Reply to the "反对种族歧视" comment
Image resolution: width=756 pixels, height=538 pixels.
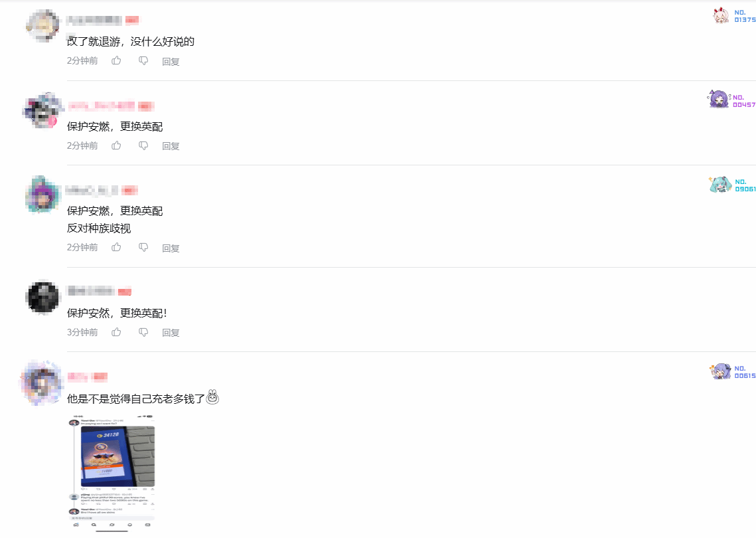171,248
